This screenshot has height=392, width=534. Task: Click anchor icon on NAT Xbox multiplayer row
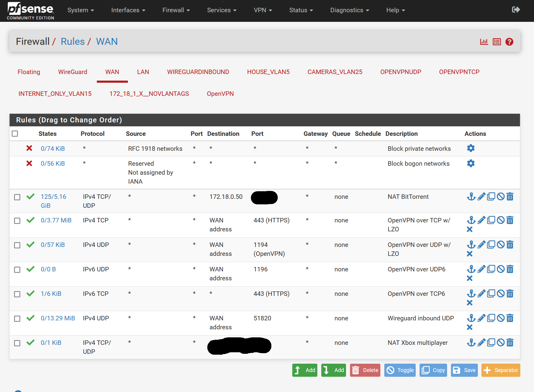tap(471, 342)
